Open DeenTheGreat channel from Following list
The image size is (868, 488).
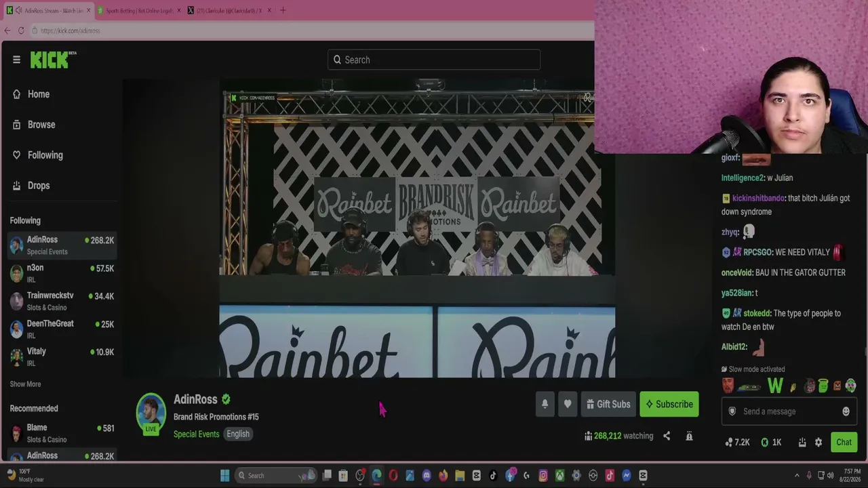pos(62,329)
